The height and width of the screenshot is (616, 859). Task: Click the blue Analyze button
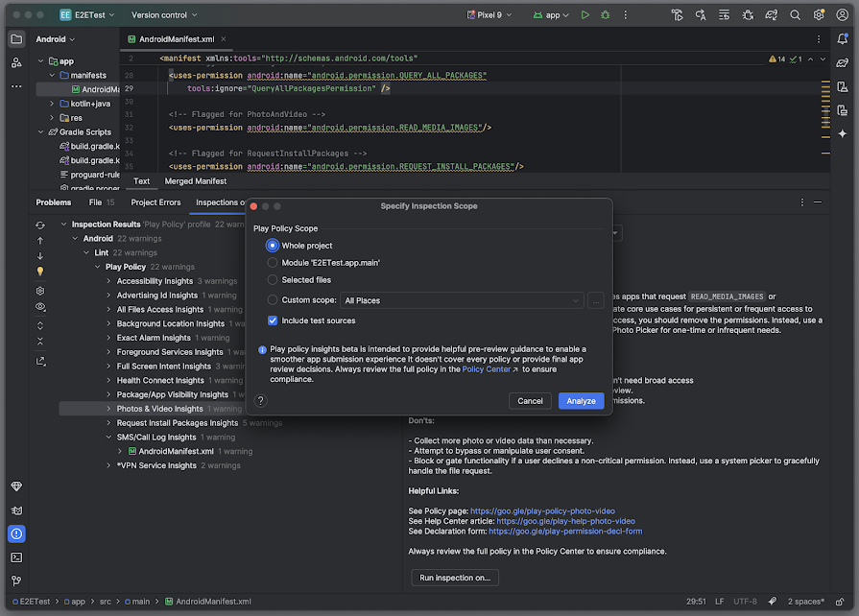pyautogui.click(x=581, y=401)
